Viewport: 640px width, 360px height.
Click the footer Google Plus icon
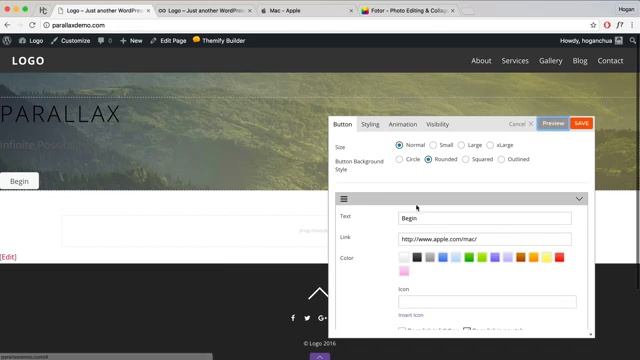(322, 318)
